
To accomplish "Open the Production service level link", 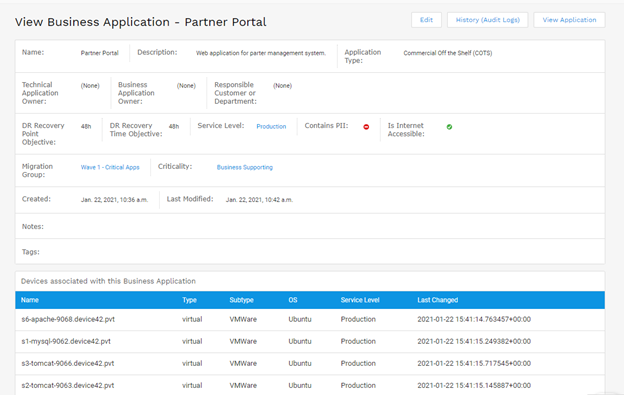I will click(271, 126).
